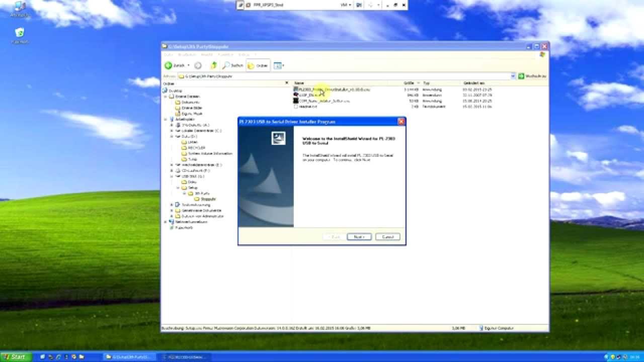Screen dimensions: 644x362
Task: Collapse the Arbeitsplatz tree node
Action: [166, 119]
